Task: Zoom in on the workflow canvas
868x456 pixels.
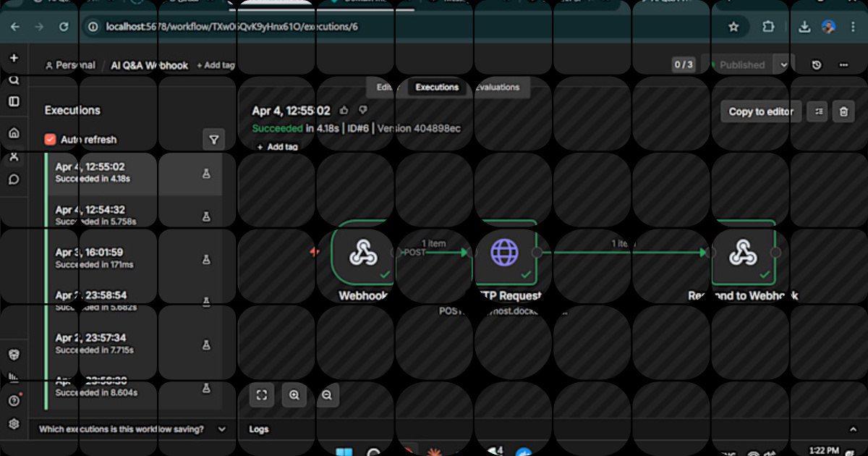Action: point(294,395)
